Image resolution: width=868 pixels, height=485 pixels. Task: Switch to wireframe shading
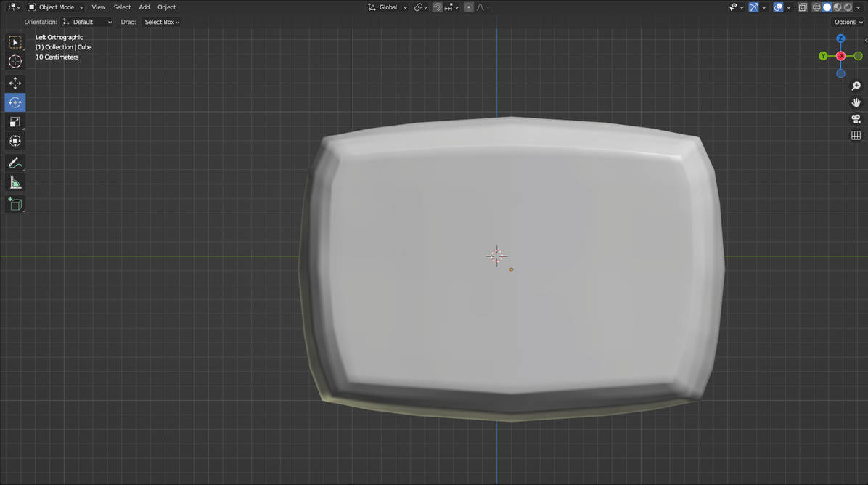click(x=816, y=7)
